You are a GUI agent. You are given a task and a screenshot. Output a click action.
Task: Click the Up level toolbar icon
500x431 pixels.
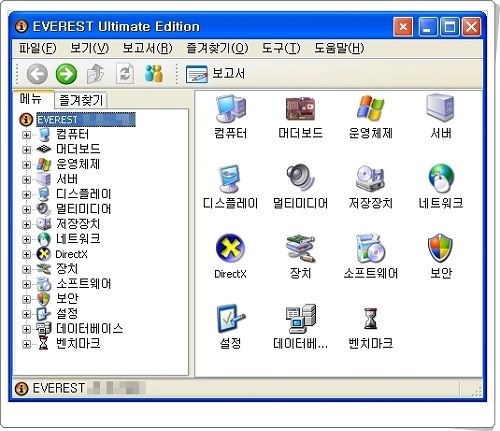(x=96, y=74)
